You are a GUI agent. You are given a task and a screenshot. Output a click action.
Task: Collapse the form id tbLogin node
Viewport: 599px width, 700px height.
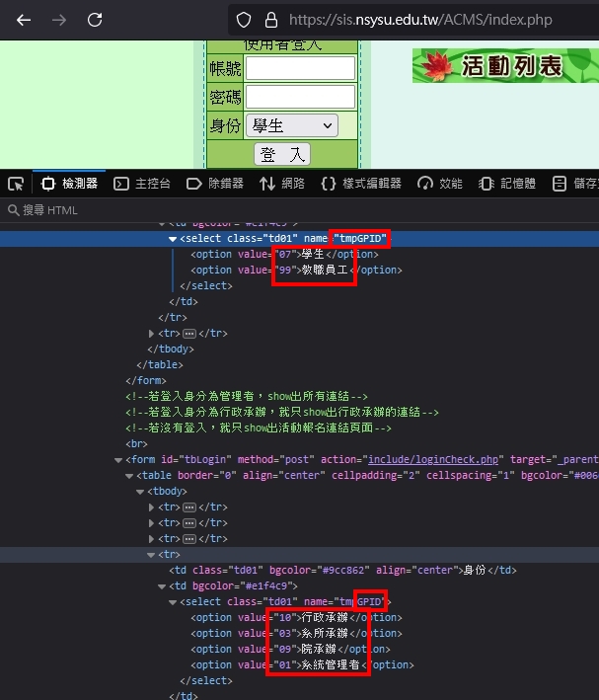point(118,460)
